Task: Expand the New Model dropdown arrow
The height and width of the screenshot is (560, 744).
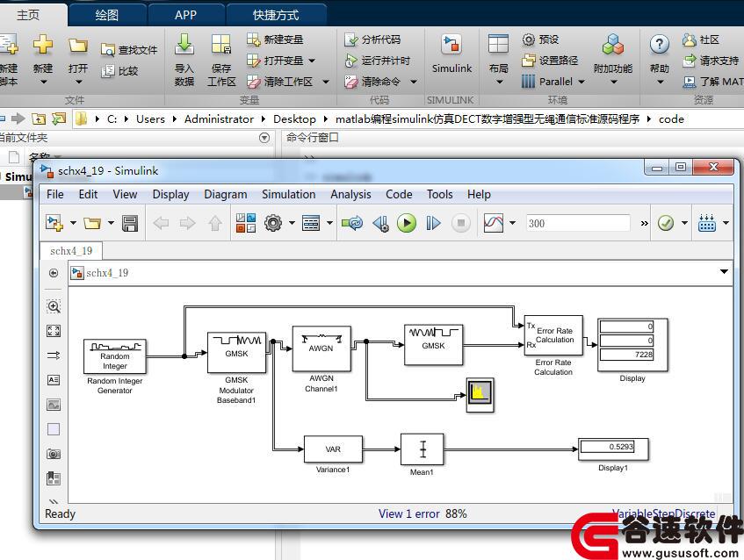Action: [73, 223]
